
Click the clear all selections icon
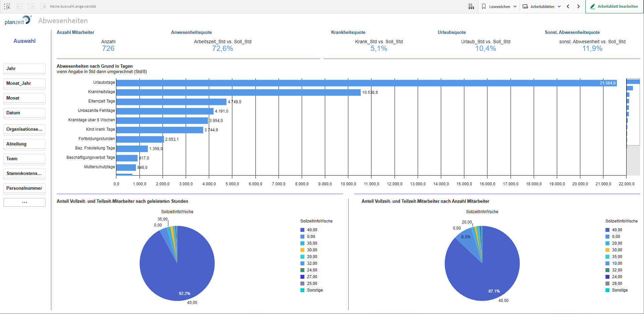(43, 6)
